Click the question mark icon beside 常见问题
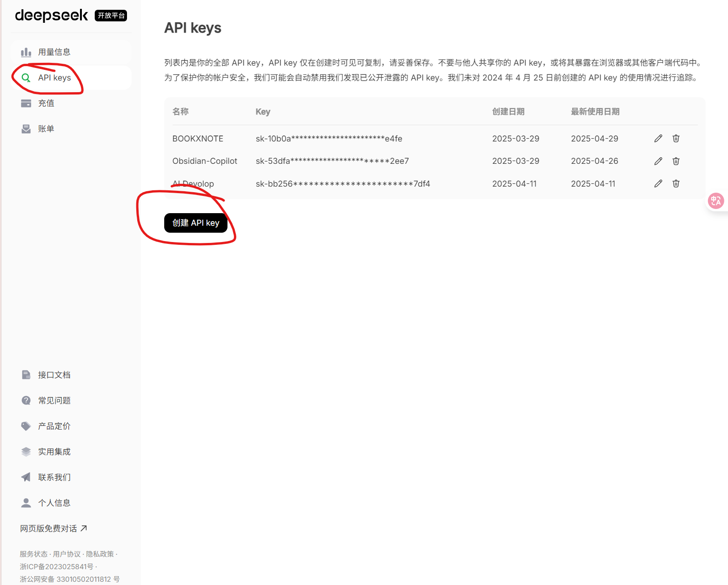The height and width of the screenshot is (585, 728). tap(26, 400)
